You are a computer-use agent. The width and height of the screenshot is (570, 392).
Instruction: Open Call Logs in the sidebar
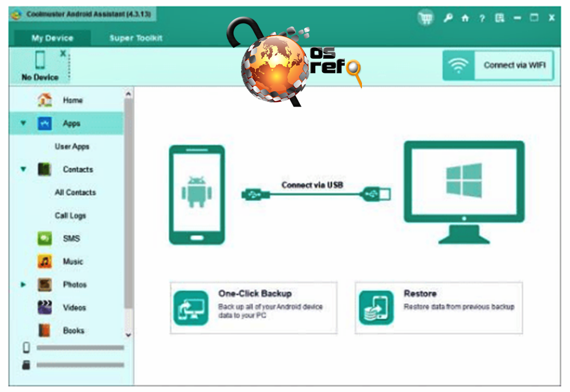tap(70, 215)
